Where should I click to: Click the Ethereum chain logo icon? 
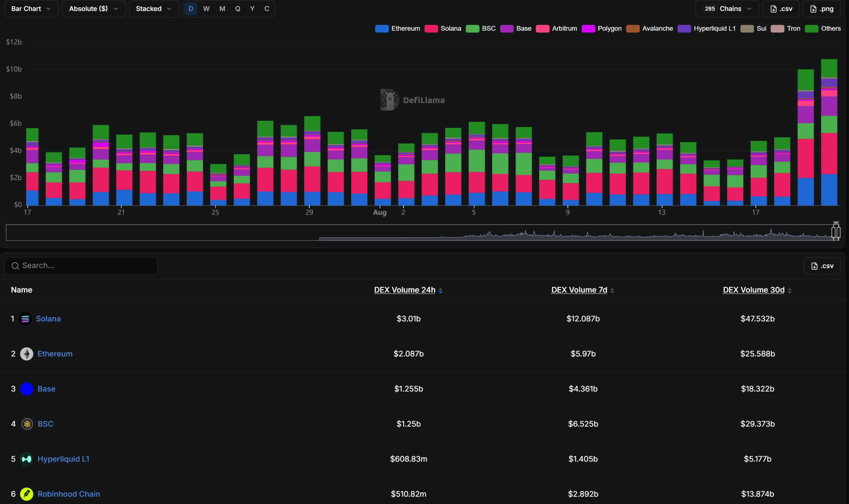(27, 354)
